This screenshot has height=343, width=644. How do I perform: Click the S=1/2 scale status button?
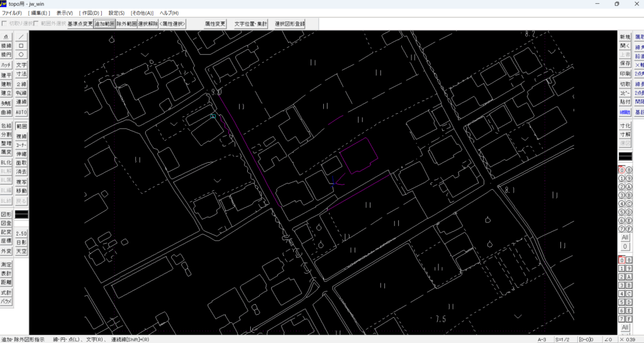point(564,339)
